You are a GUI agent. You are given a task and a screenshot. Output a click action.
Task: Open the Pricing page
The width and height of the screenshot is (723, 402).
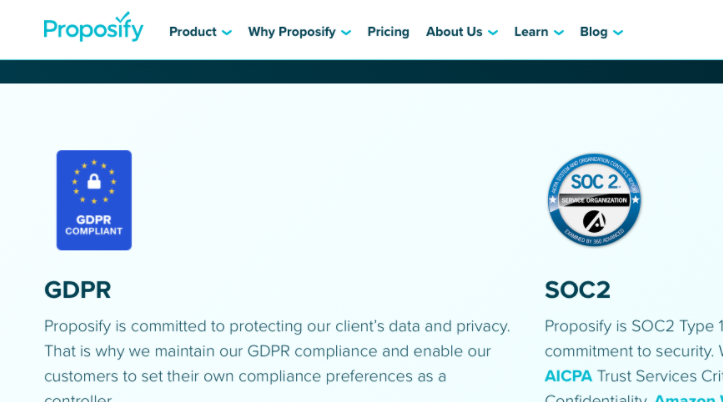[x=388, y=32]
